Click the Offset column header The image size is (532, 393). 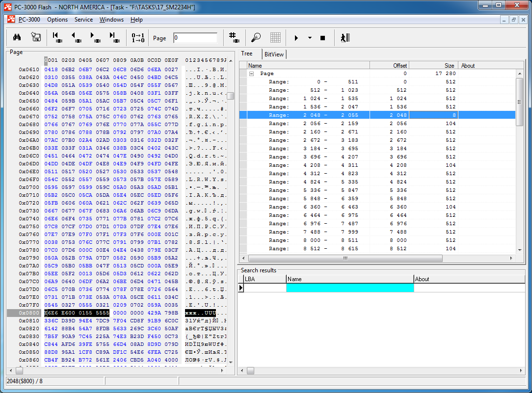click(389, 65)
